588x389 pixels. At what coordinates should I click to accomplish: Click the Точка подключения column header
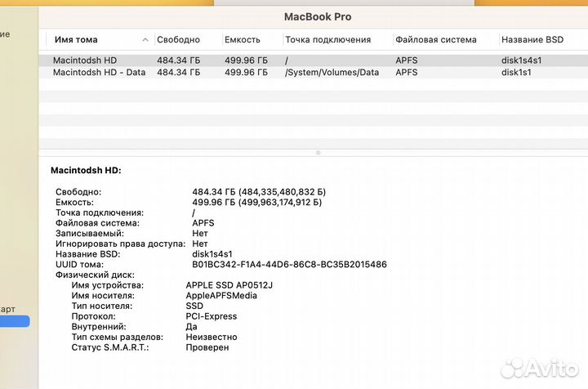click(x=327, y=39)
